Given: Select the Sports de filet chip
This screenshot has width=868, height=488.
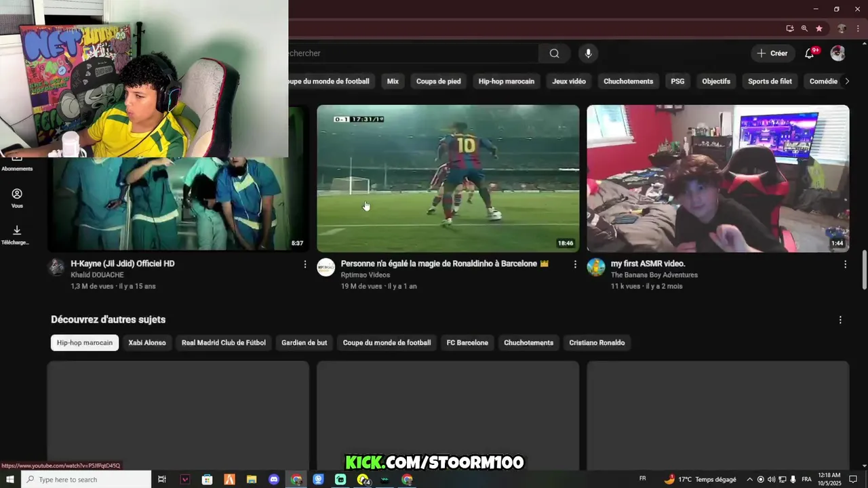Looking at the screenshot, I should pos(770,81).
